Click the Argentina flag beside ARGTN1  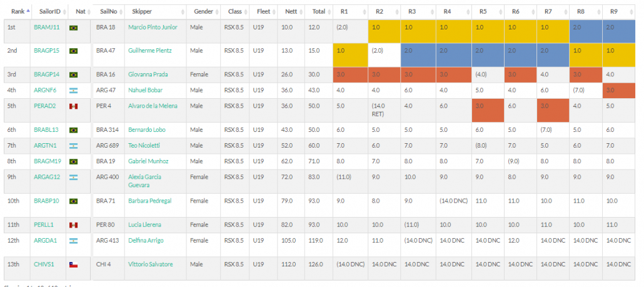coord(74,145)
